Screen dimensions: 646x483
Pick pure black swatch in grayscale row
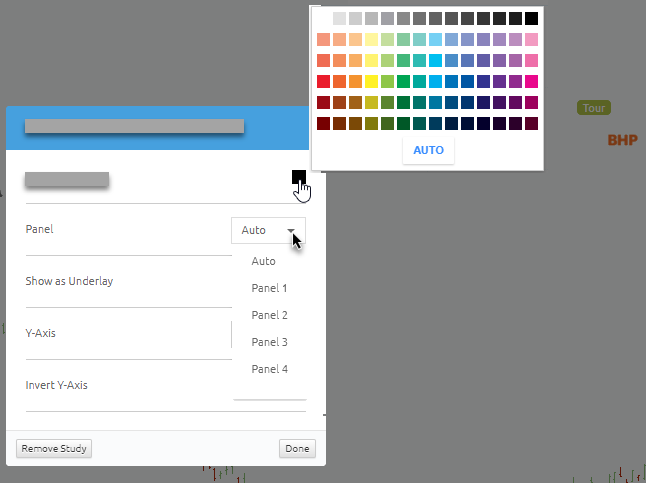click(x=531, y=19)
